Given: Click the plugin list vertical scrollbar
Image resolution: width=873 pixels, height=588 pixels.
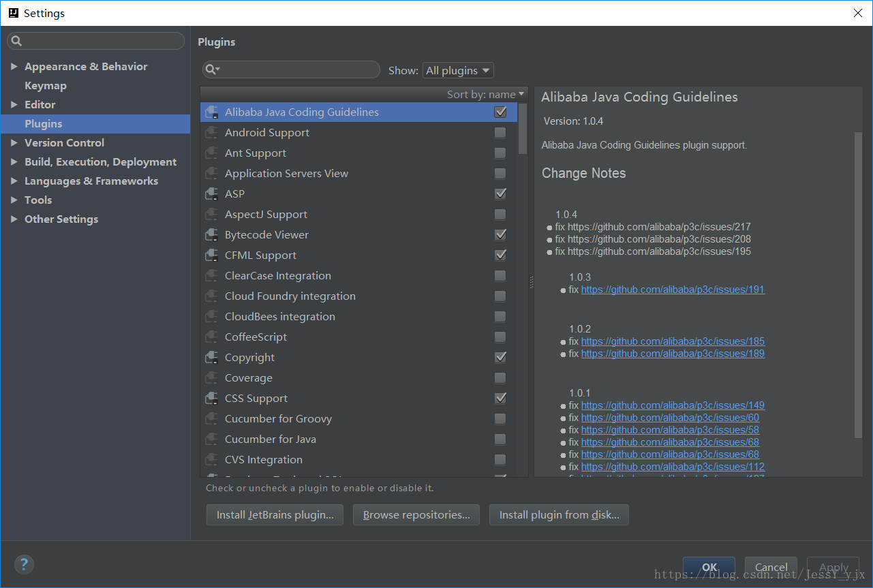Looking at the screenshot, I should tap(523, 129).
